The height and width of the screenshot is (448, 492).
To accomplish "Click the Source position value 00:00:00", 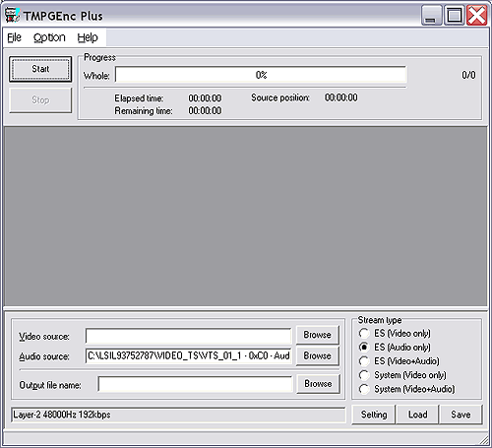I will click(x=341, y=97).
